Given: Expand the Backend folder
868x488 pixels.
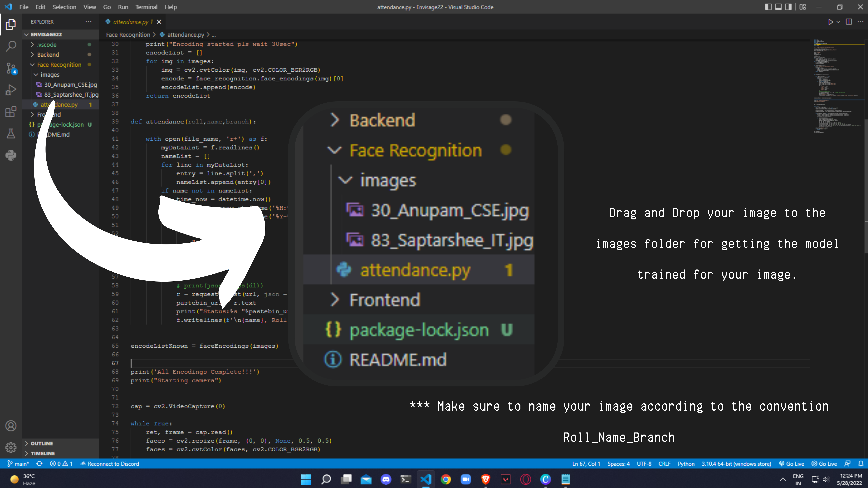Looking at the screenshot, I should 48,55.
